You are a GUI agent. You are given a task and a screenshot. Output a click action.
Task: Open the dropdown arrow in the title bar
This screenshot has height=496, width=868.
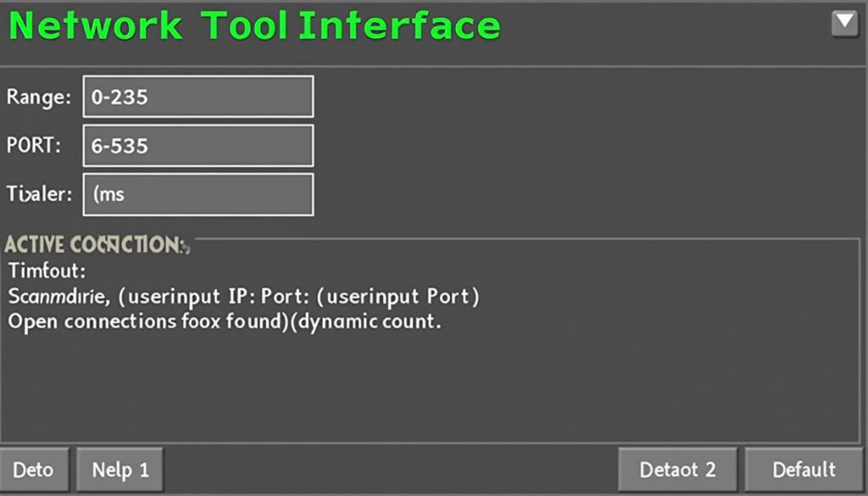[844, 23]
